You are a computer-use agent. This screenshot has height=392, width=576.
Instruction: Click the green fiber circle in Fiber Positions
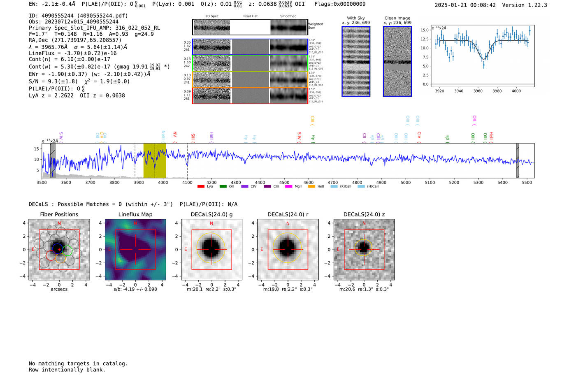click(67, 251)
